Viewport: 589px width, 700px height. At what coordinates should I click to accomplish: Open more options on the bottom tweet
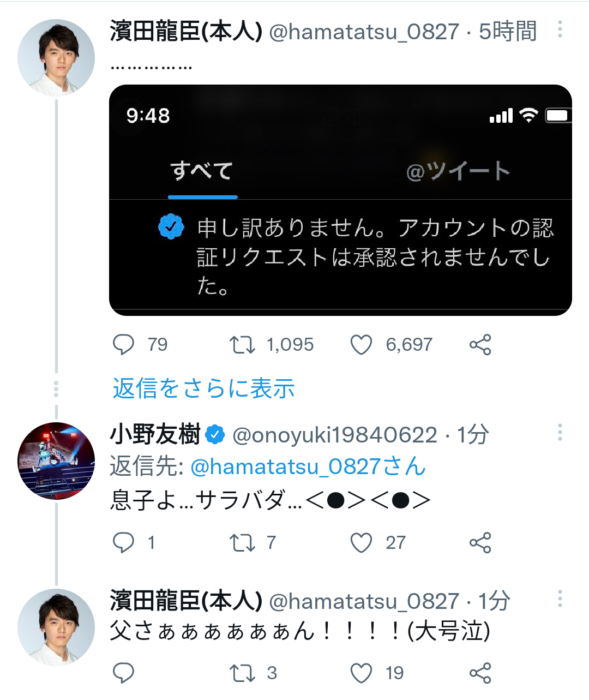click(x=560, y=599)
